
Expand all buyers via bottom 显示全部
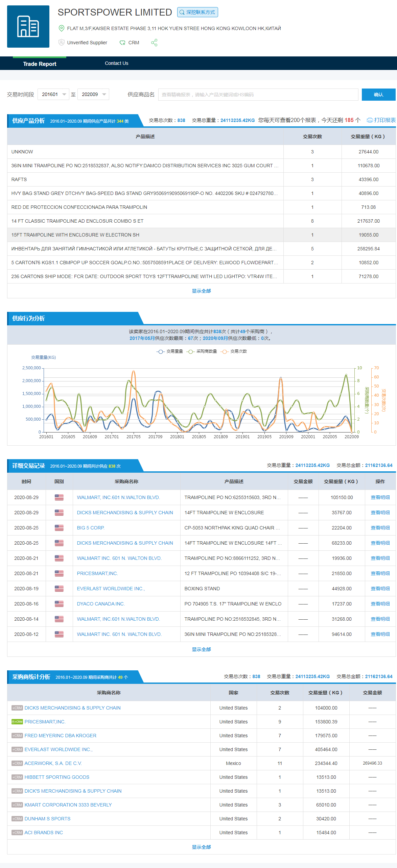click(x=202, y=847)
